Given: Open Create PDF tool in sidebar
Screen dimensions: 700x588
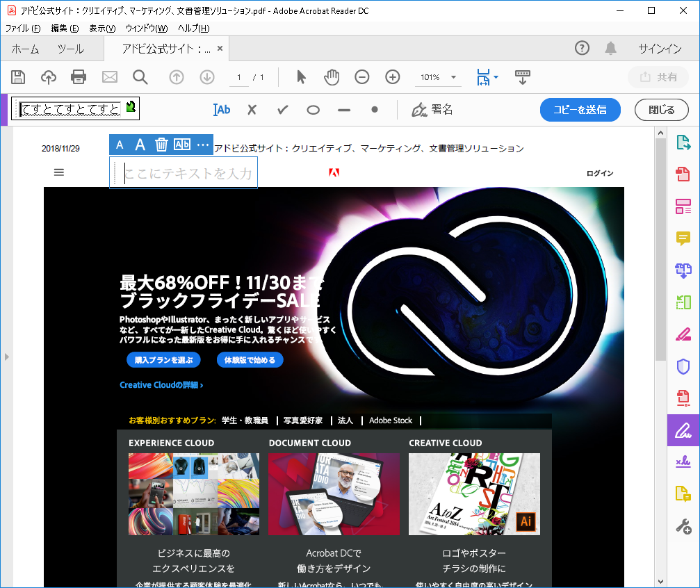Looking at the screenshot, I should (x=683, y=174).
